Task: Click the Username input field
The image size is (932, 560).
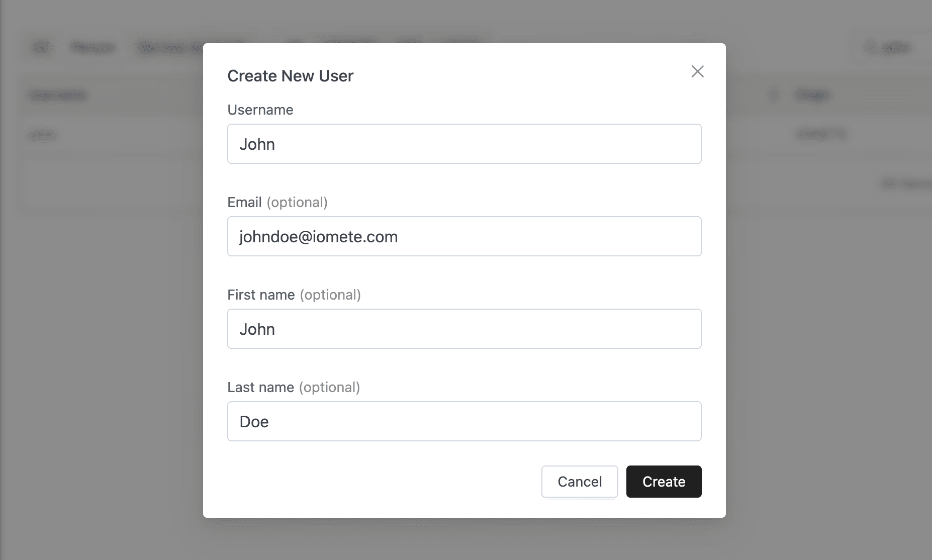Action: pyautogui.click(x=464, y=144)
